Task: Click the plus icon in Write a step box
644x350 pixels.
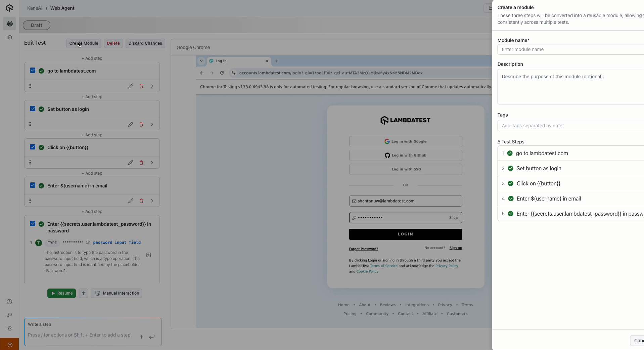Action: (x=141, y=337)
